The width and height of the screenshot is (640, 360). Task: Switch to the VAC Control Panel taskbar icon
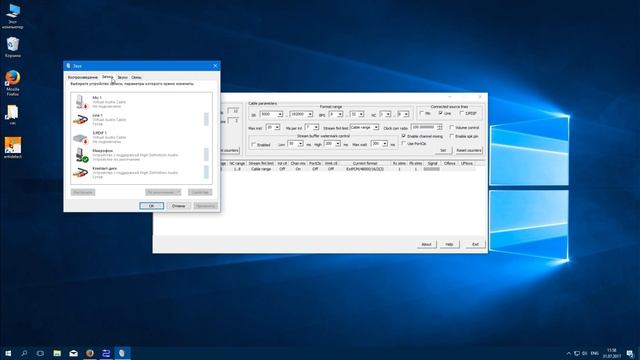click(x=106, y=353)
